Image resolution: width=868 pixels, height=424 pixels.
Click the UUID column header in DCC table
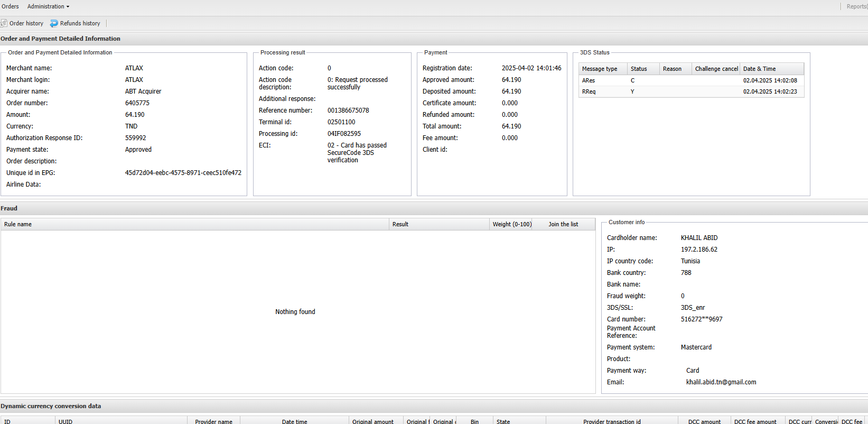[66, 421]
